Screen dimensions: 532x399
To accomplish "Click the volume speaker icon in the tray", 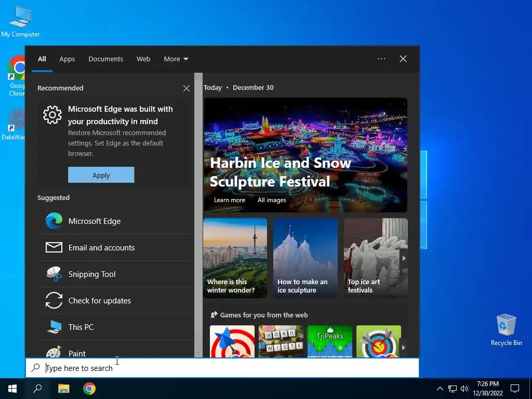I will tap(464, 389).
